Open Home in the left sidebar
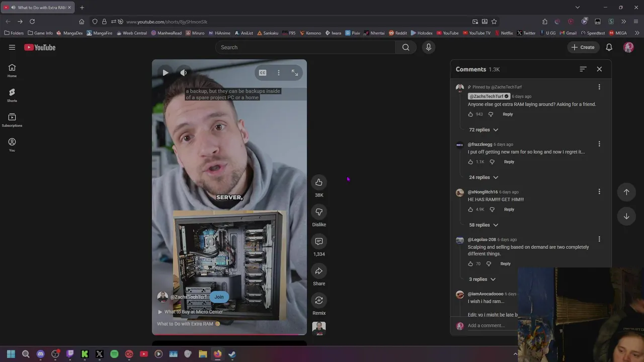 [12, 70]
